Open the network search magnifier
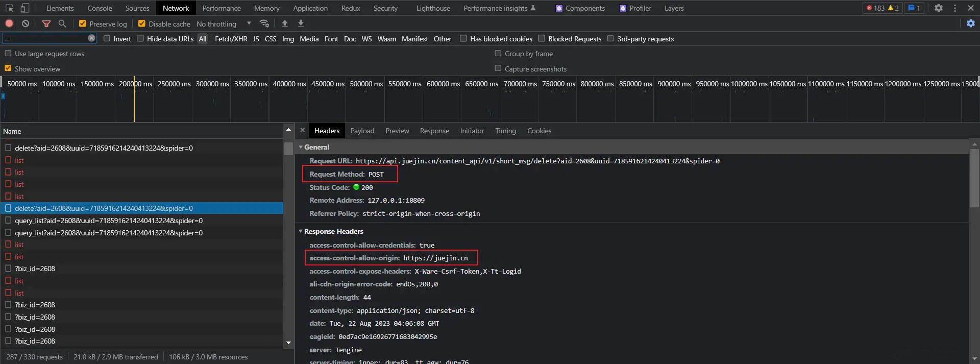The image size is (980, 364). (62, 23)
